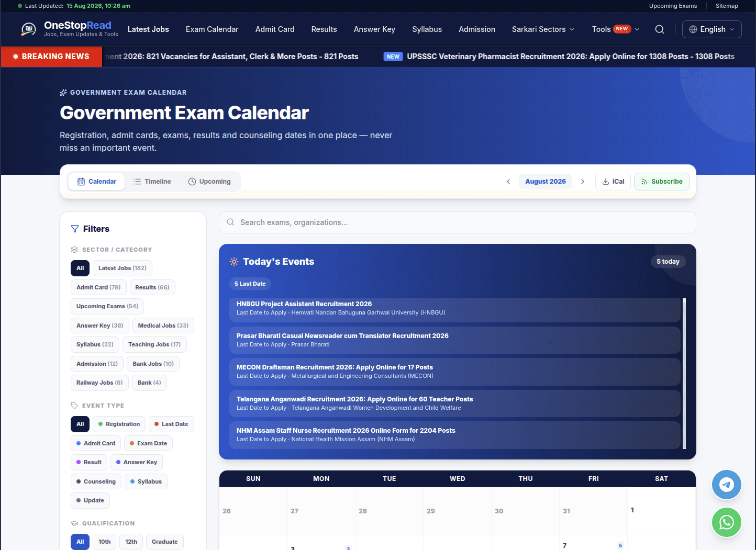The image size is (756, 550).
Task: Filter by Syllabus (22) category
Action: 95,344
